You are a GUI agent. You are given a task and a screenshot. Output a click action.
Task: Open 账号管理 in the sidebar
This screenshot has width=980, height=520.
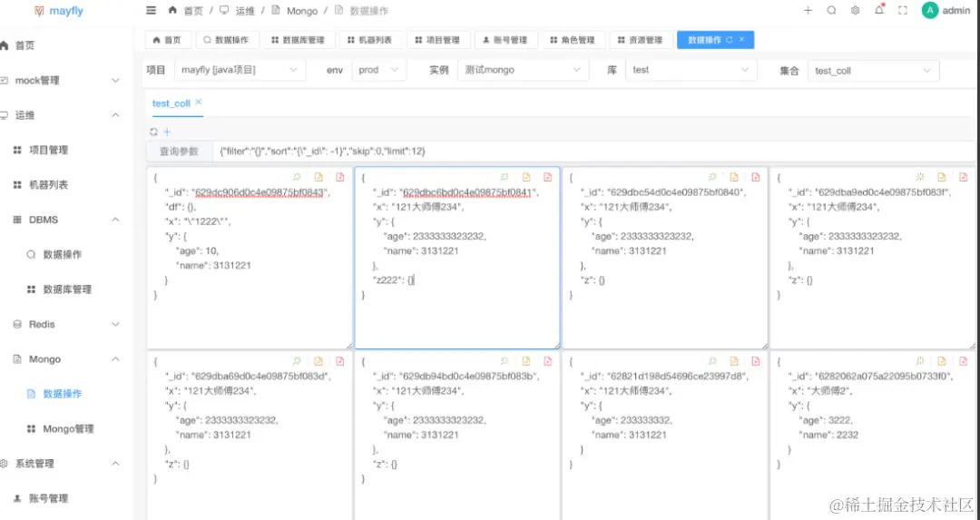click(x=49, y=499)
